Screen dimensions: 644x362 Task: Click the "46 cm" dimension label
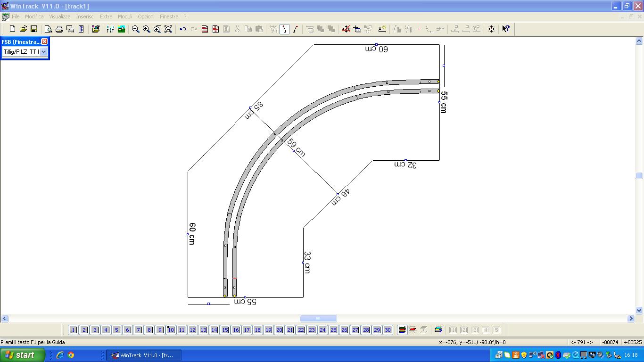click(340, 197)
